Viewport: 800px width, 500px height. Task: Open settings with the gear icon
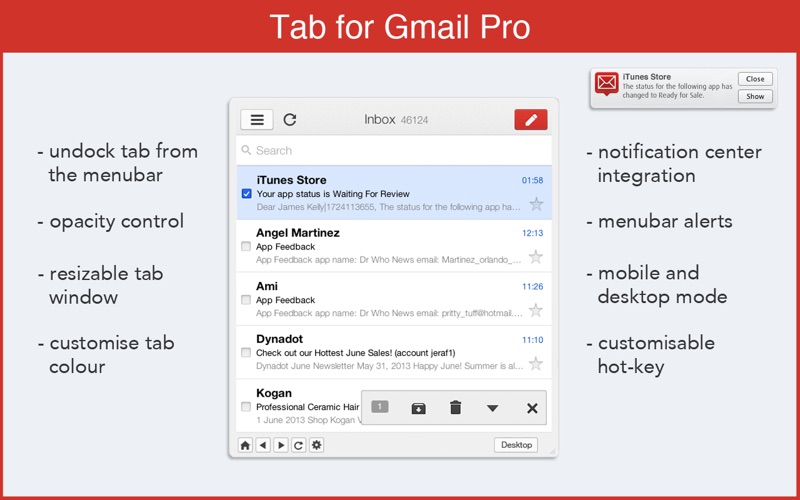(317, 445)
